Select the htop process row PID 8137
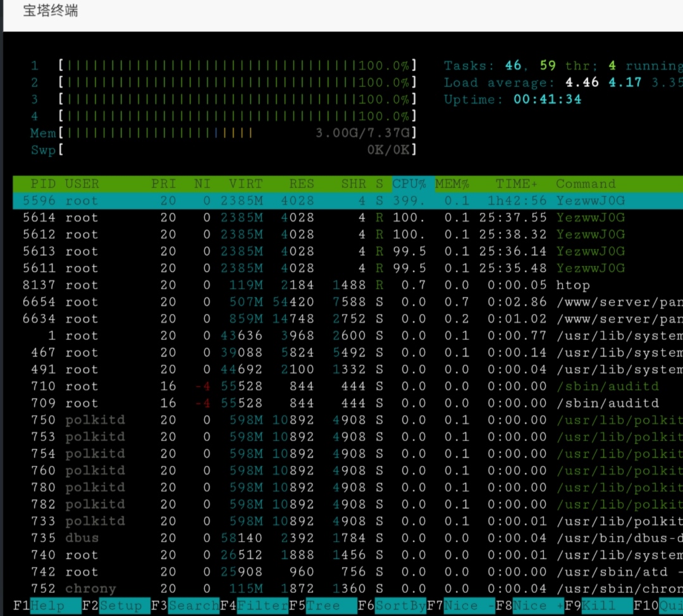 click(x=348, y=285)
